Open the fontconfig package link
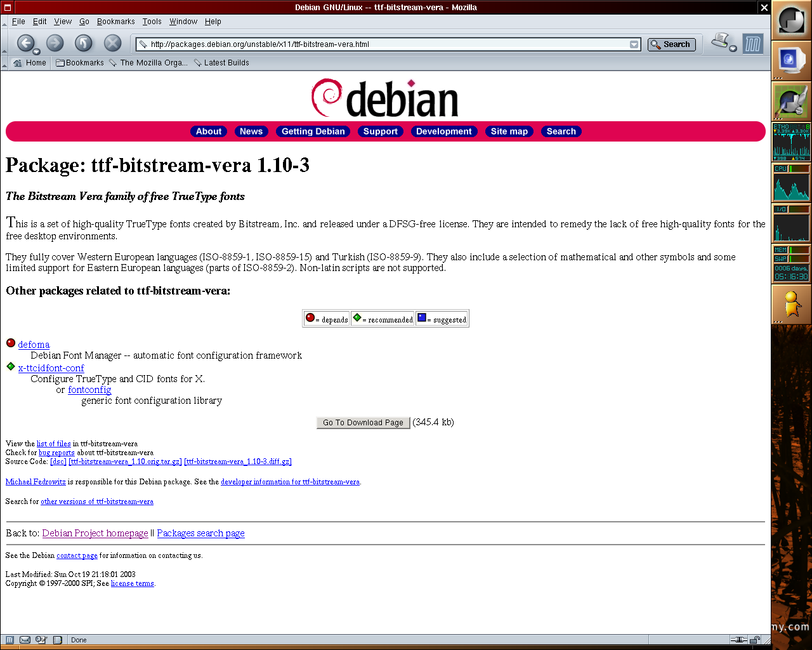The image size is (812, 650). click(89, 390)
